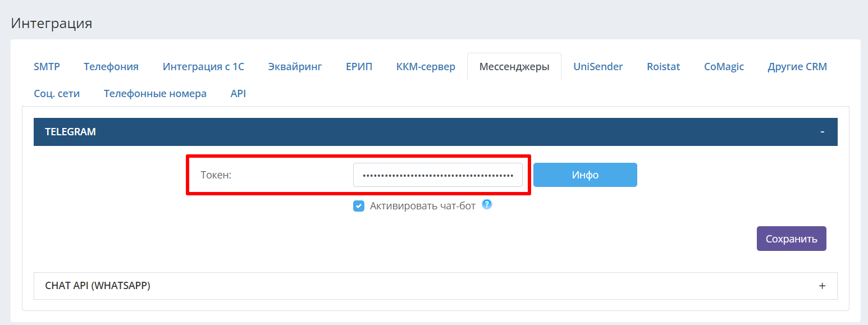Click the minus icon in TELEGRAM header
The width and height of the screenshot is (868, 325).
(x=822, y=132)
